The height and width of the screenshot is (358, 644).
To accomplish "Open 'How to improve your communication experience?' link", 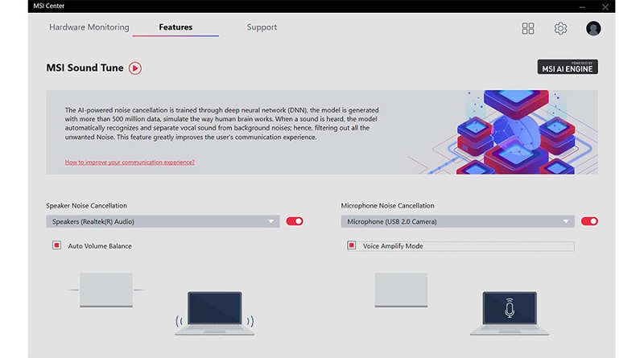I will pyautogui.click(x=130, y=163).
